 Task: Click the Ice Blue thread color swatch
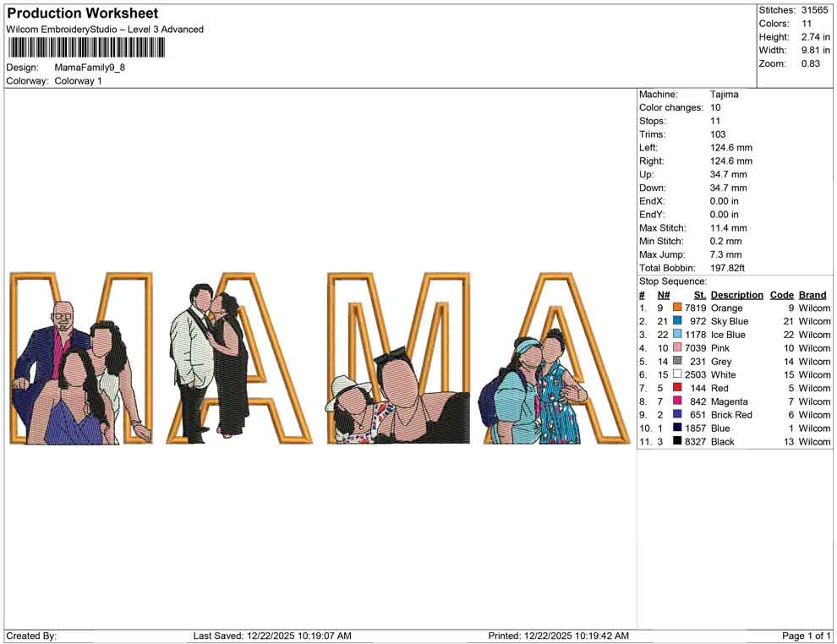677,334
